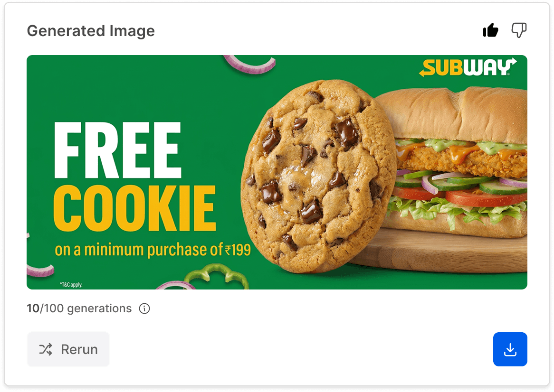The width and height of the screenshot is (554, 392).
Task: Click the Rerun button label
Action: pyautogui.click(x=79, y=349)
